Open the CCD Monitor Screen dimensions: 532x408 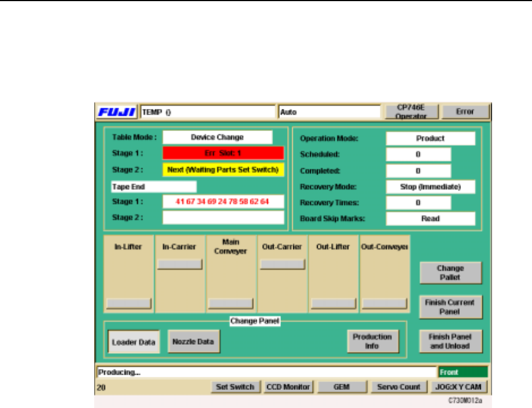coord(288,387)
